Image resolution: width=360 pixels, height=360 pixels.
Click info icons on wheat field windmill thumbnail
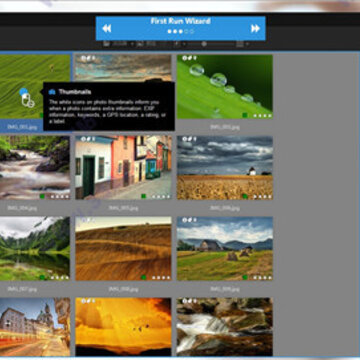[189, 139]
